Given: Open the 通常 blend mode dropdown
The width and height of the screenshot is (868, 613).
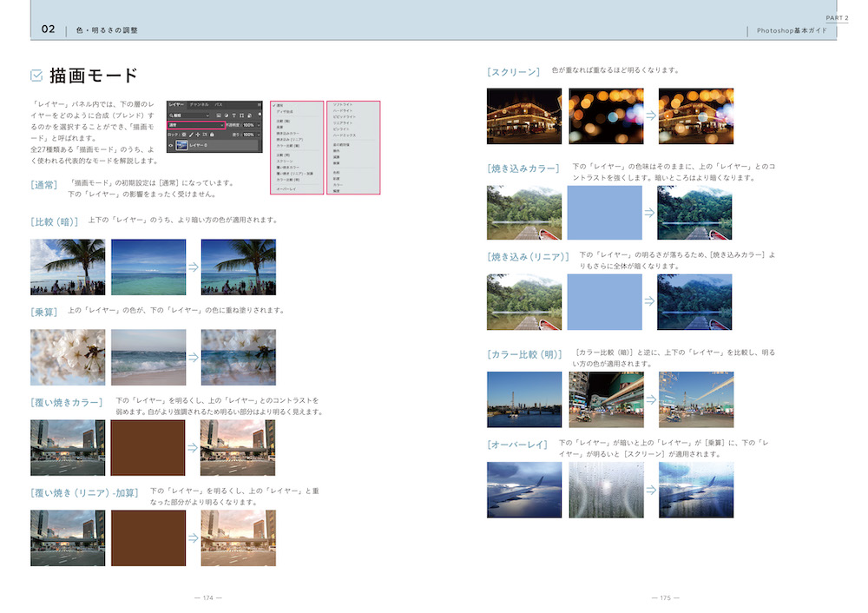Looking at the screenshot, I should click(x=196, y=125).
